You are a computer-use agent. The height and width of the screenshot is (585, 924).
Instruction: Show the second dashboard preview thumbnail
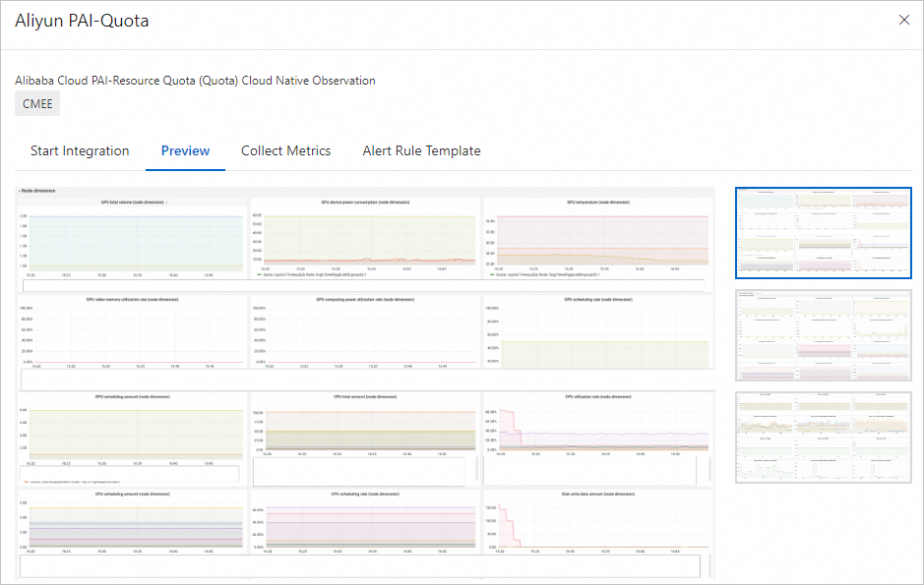tap(824, 335)
